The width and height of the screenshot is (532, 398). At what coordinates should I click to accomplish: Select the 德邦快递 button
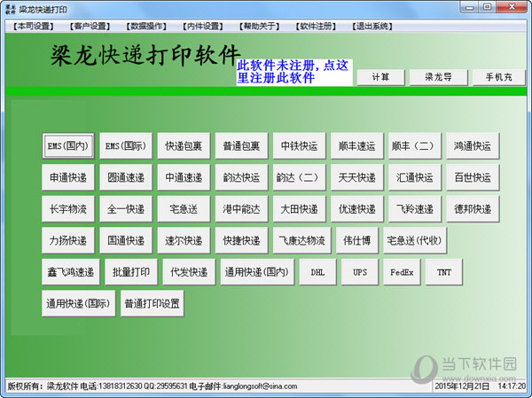click(473, 209)
